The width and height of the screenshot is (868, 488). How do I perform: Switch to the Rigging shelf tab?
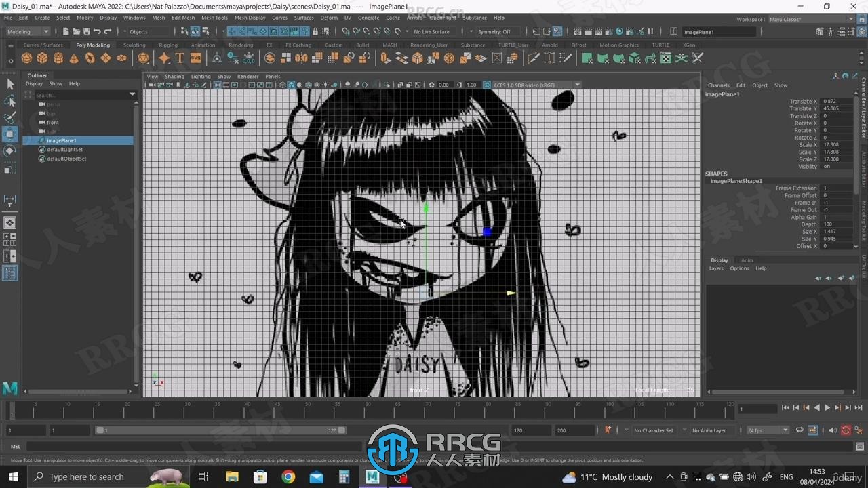(168, 45)
